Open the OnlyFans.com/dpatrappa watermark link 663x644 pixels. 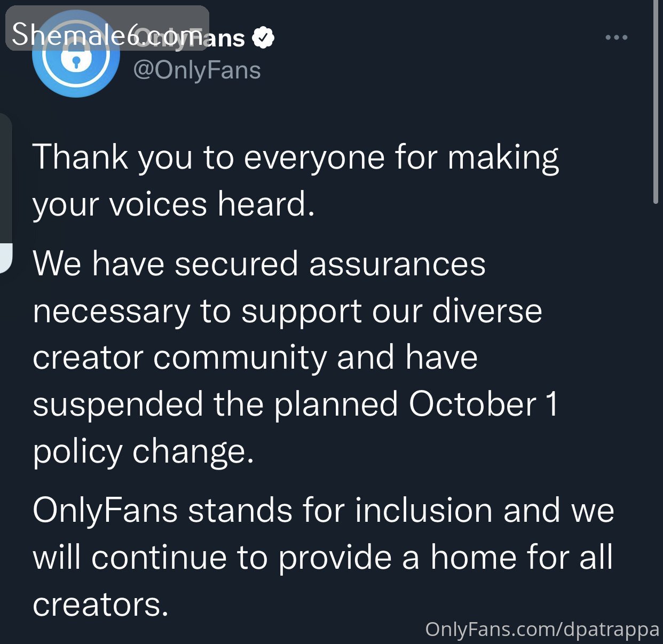[542, 629]
